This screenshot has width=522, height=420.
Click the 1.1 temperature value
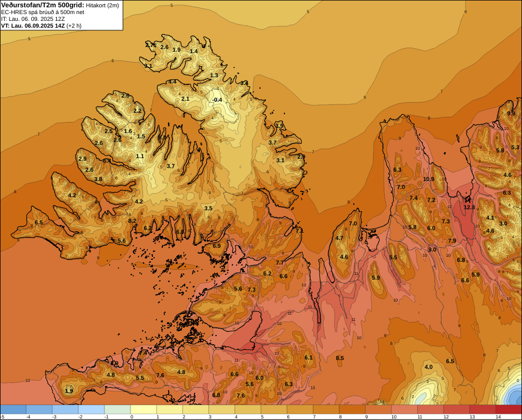[x=140, y=156]
